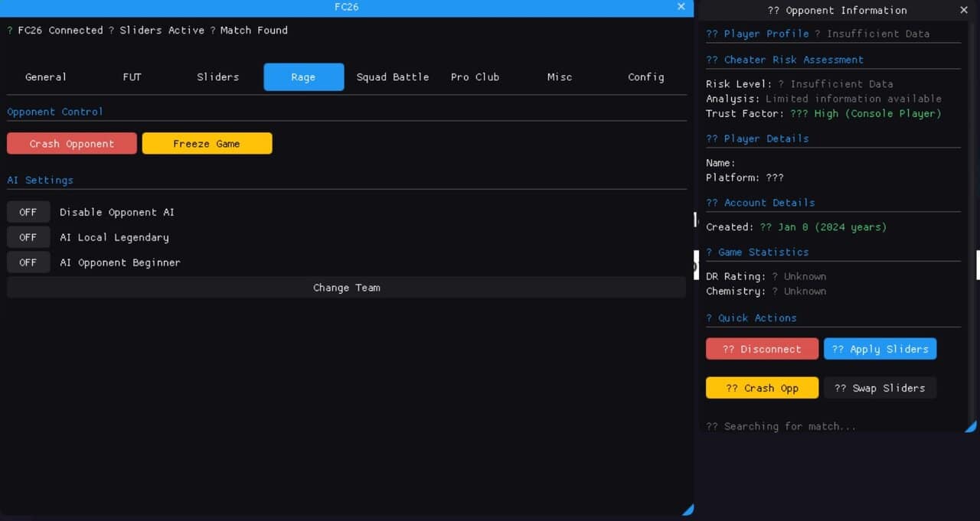Select the Sliders tab
The image size is (980, 521).
218,77
